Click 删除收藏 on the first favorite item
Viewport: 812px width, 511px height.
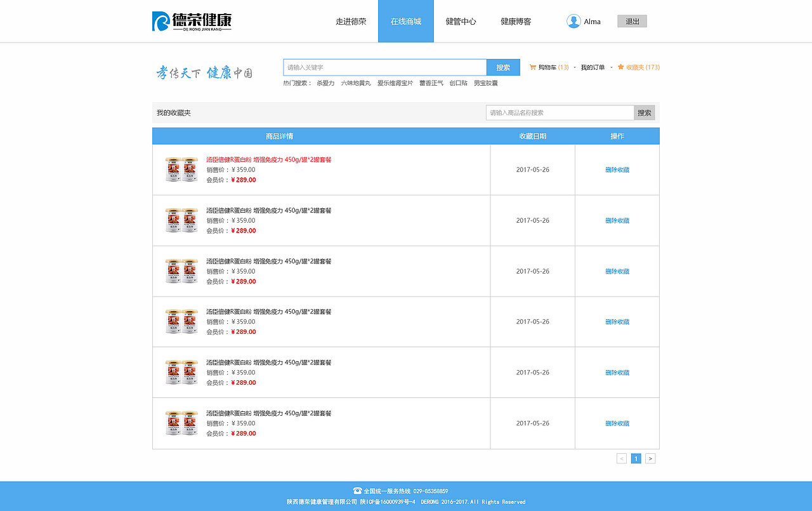(x=617, y=169)
